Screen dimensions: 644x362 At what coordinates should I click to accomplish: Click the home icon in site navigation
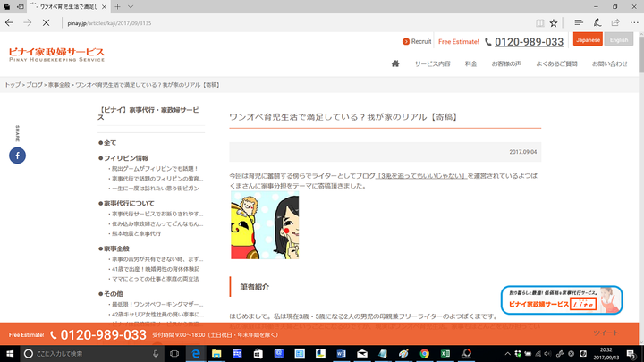point(395,63)
